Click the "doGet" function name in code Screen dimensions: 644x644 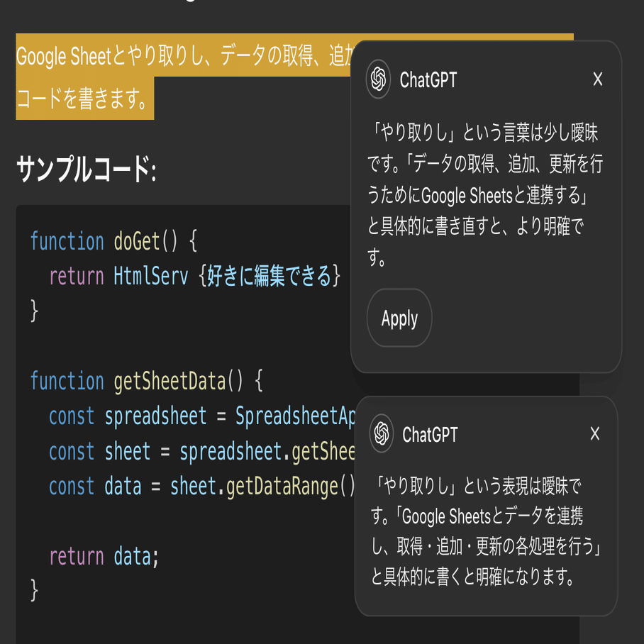[137, 241]
